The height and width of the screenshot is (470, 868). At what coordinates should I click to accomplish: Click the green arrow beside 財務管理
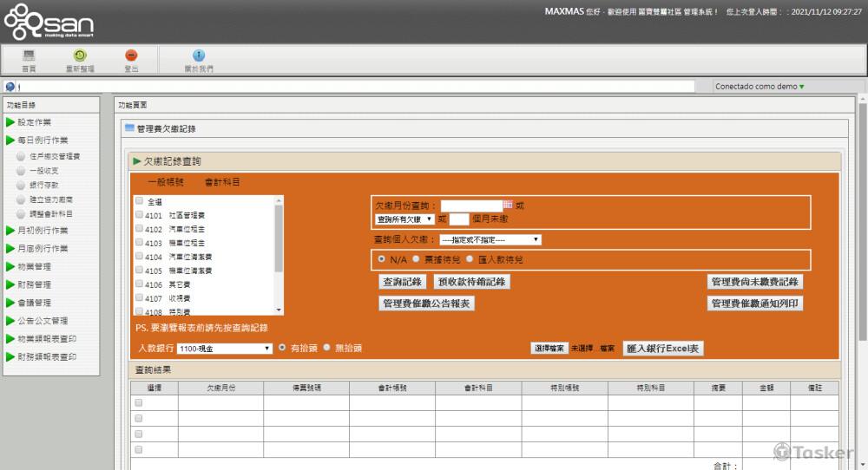pos(10,284)
